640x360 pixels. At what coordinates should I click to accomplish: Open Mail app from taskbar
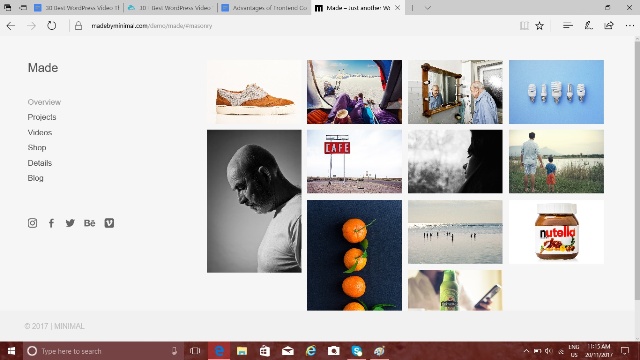click(288, 351)
